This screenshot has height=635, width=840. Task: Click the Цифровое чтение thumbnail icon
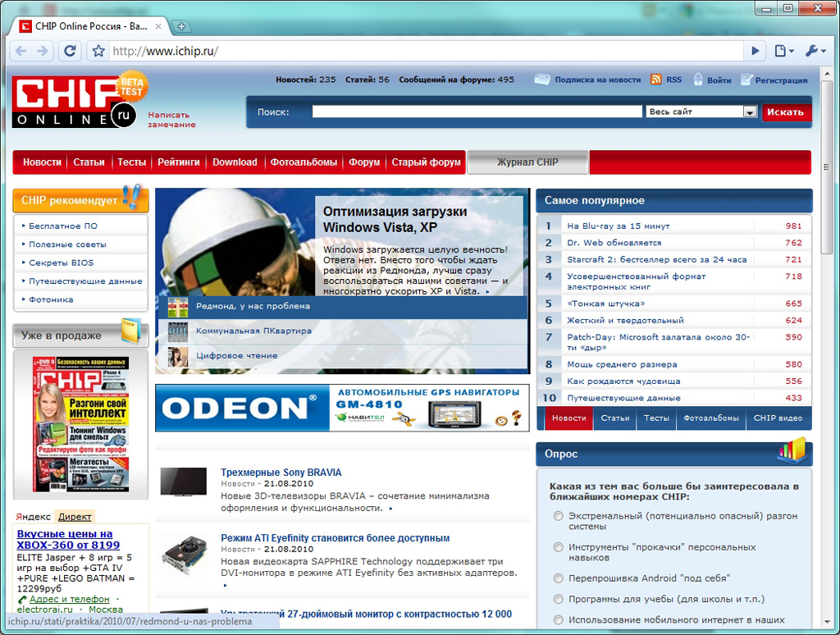click(x=177, y=356)
